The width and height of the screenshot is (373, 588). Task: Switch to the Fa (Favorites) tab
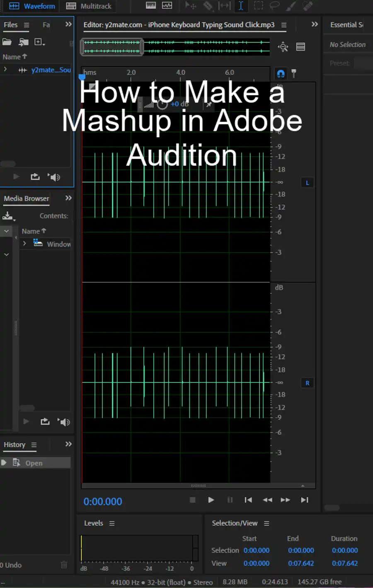click(x=46, y=25)
